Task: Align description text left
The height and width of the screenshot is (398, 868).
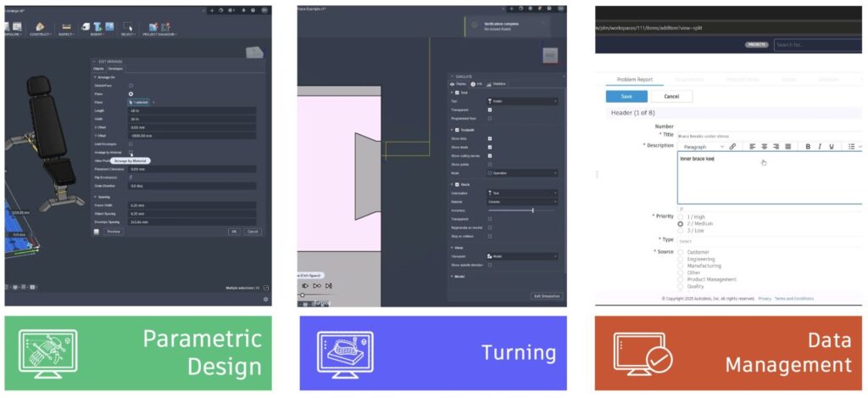Action: point(753,146)
